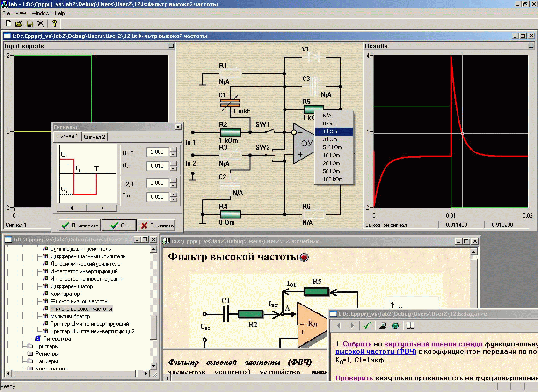Viewport: 538px width, 392px height.
Task: Open the Help menu
Action: tap(60, 13)
